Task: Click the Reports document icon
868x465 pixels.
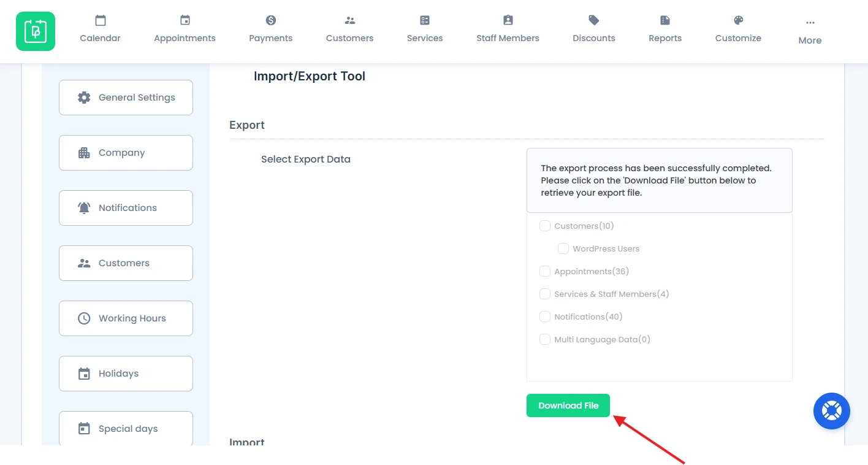Action: point(665,20)
